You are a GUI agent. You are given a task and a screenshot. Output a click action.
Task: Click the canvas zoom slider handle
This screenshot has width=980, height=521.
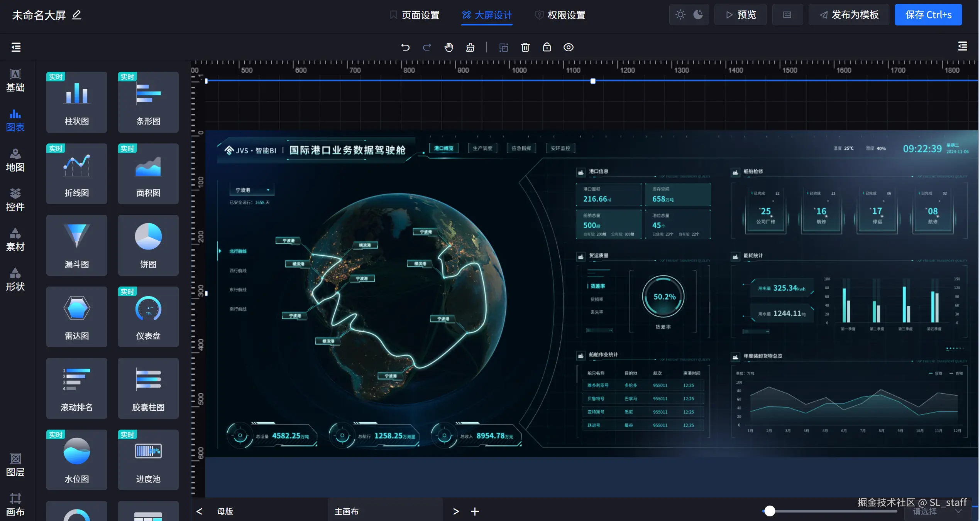pyautogui.click(x=770, y=511)
